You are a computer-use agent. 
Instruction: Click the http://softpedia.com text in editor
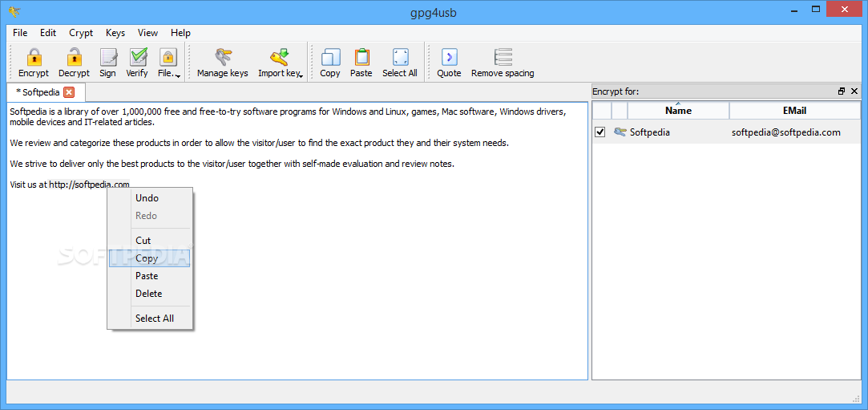pos(90,185)
